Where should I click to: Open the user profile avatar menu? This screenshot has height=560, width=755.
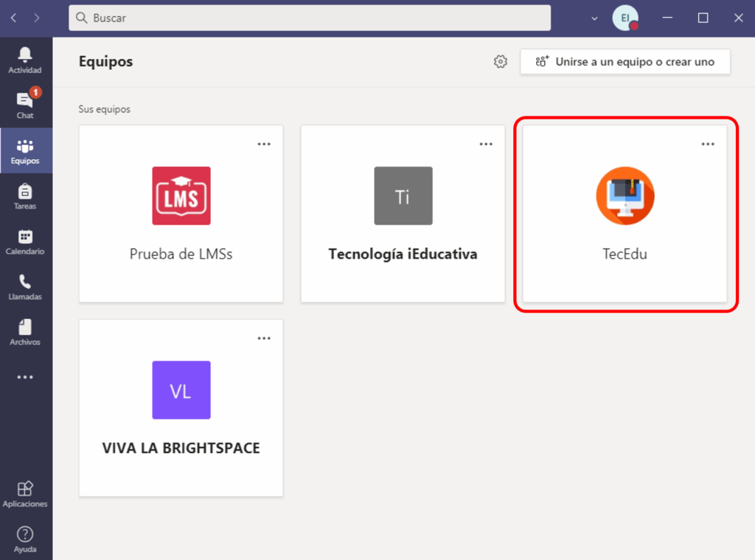tap(624, 18)
